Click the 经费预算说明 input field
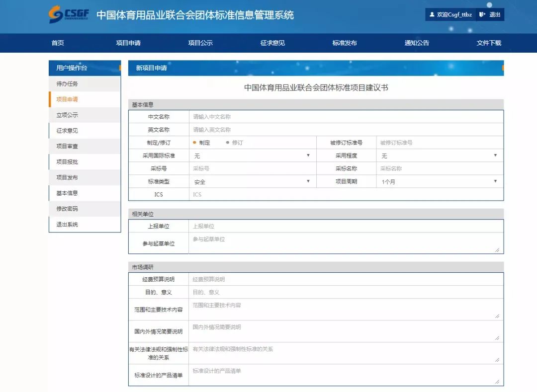Screen dimensions: 537x392 pos(346,279)
